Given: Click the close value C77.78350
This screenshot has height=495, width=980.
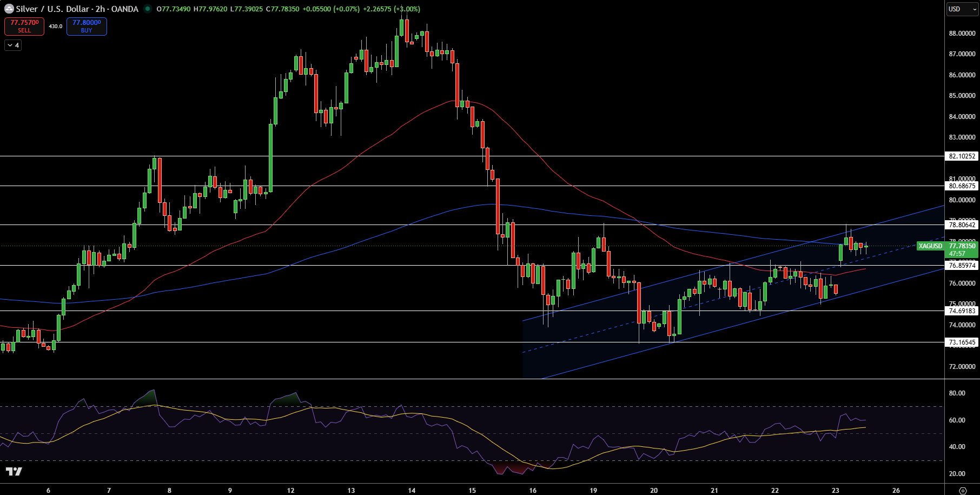Looking at the screenshot, I should (282, 9).
